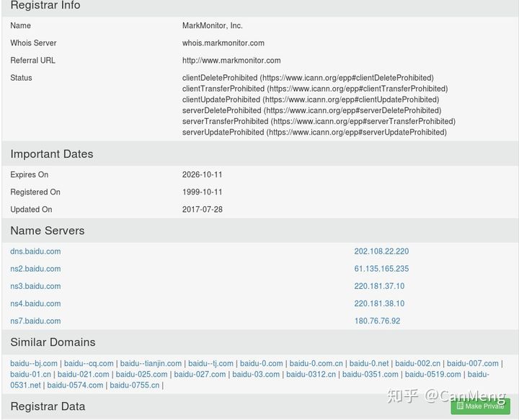This screenshot has width=519, height=420.
Task: Click IP address 180.76.76.92
Action: 377,321
